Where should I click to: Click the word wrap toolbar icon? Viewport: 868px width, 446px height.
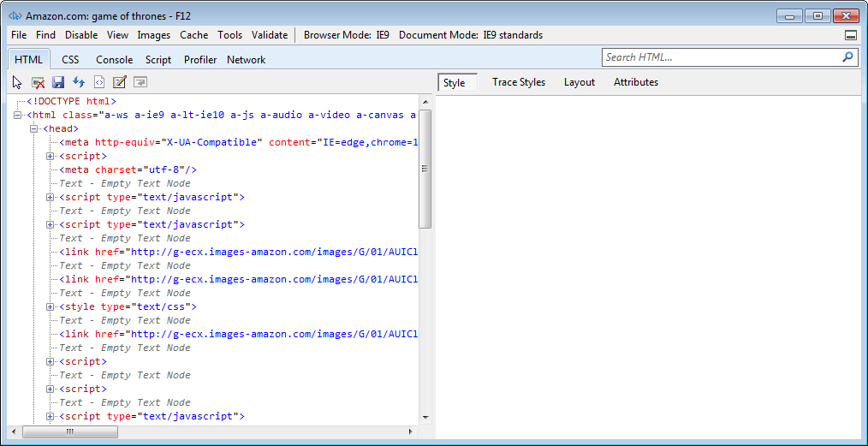140,82
